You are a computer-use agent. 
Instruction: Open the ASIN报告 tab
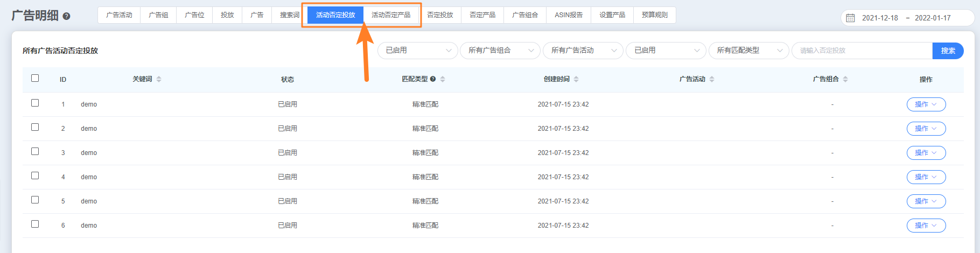(x=569, y=15)
